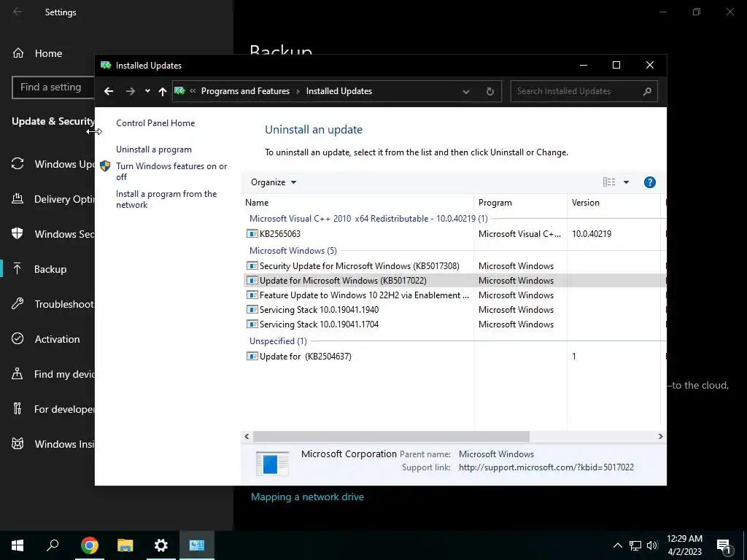This screenshot has width=747, height=560.
Task: Click the horizontal scrollbar thumb
Action: click(x=391, y=436)
